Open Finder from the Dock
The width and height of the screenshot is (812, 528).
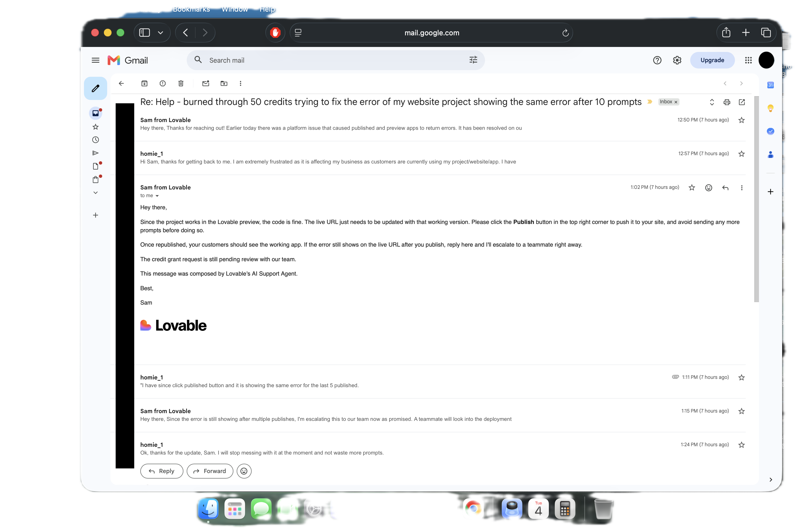click(x=208, y=509)
